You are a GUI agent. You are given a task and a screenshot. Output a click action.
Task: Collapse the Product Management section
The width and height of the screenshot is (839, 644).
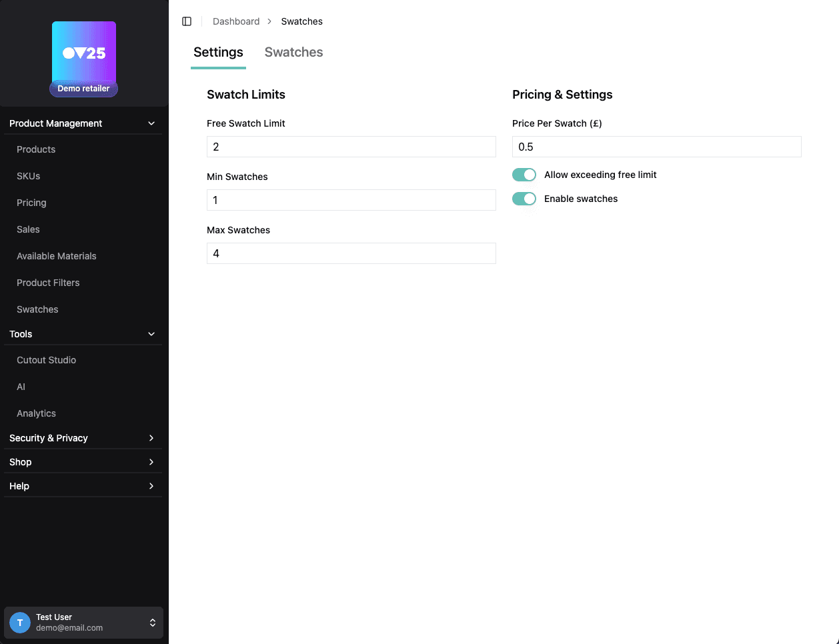click(151, 123)
